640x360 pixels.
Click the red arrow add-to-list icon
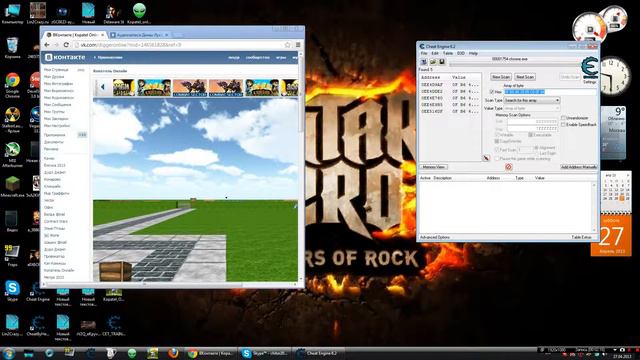coord(486,158)
